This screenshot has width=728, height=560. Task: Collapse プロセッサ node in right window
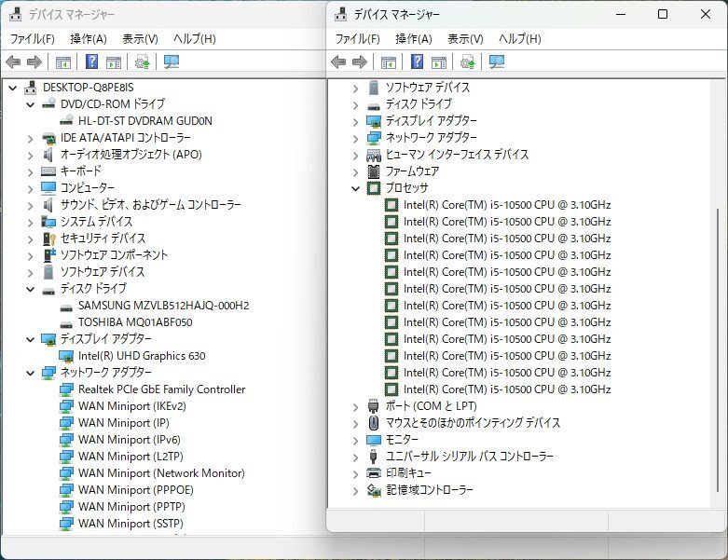pos(356,188)
